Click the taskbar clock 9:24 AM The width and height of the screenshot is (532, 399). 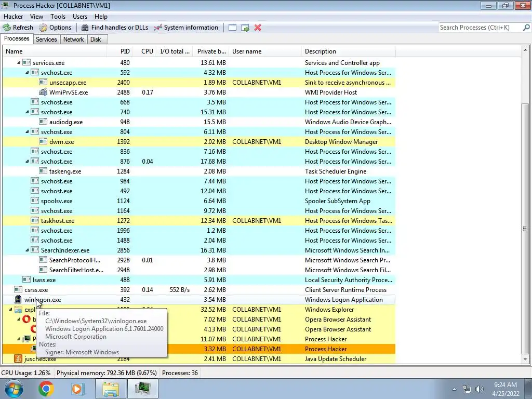coord(505,385)
